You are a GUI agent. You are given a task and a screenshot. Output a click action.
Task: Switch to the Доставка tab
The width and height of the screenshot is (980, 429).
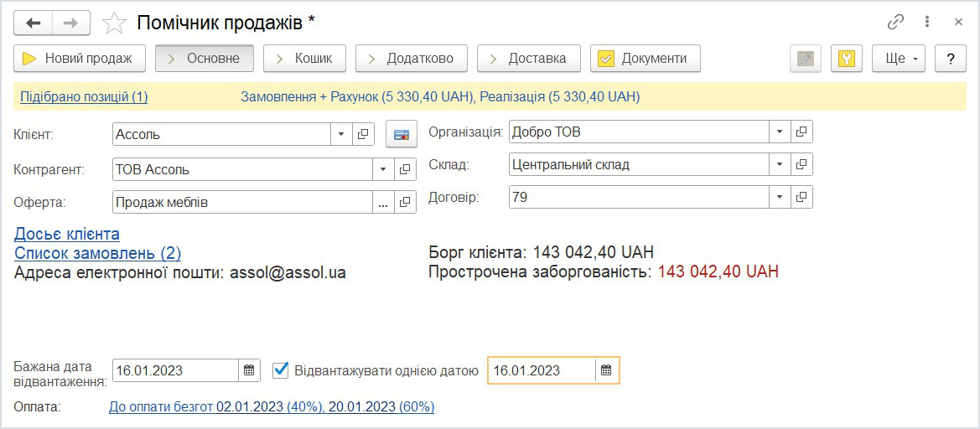click(527, 59)
